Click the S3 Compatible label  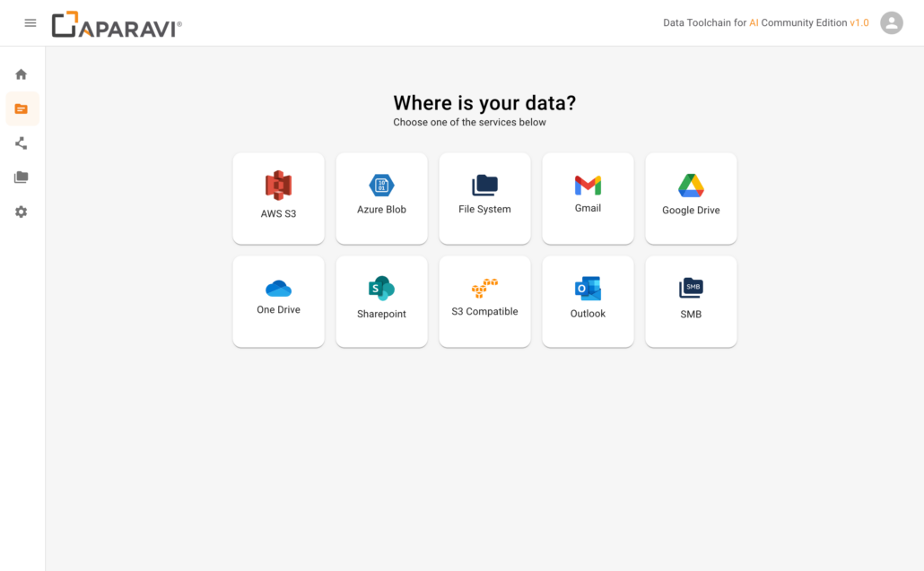(484, 311)
